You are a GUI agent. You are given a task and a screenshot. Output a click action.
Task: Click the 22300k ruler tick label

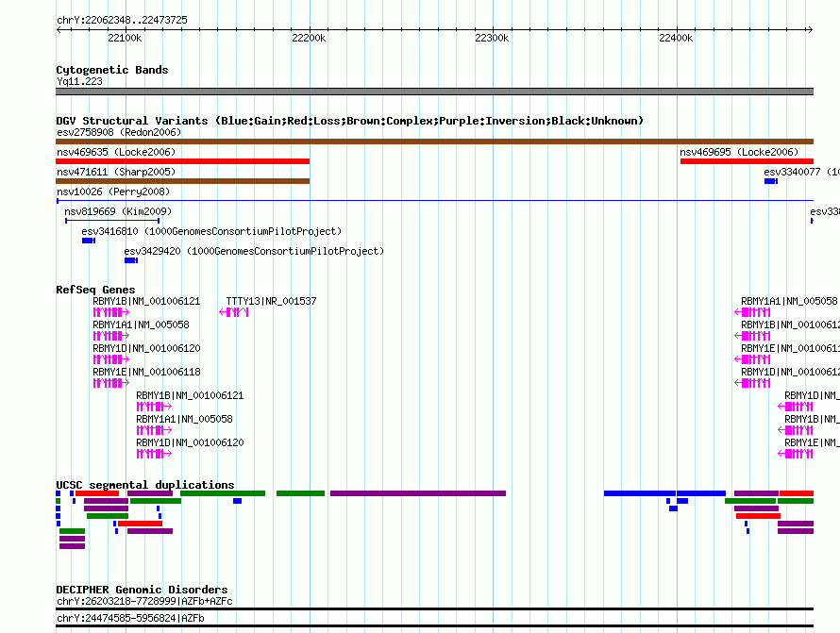point(492,38)
